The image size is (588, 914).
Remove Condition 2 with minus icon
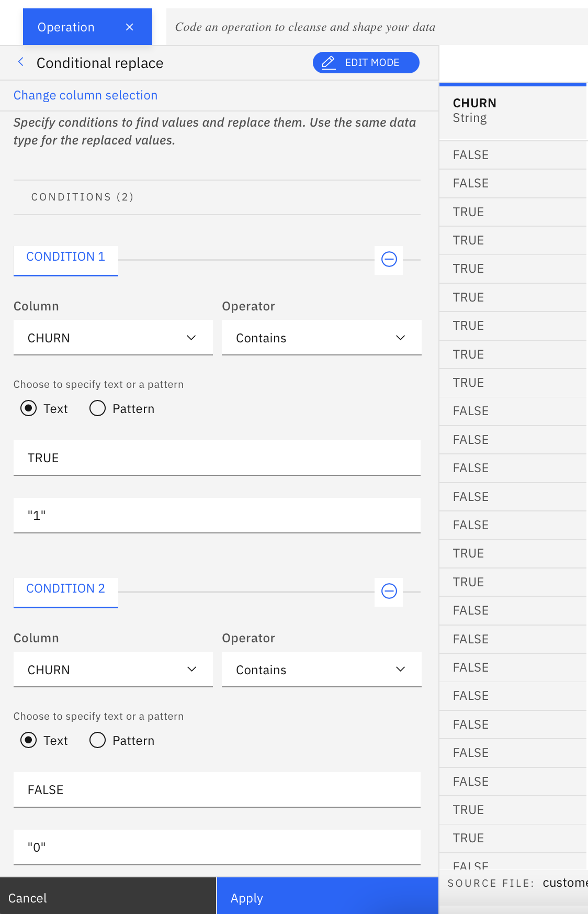click(389, 591)
